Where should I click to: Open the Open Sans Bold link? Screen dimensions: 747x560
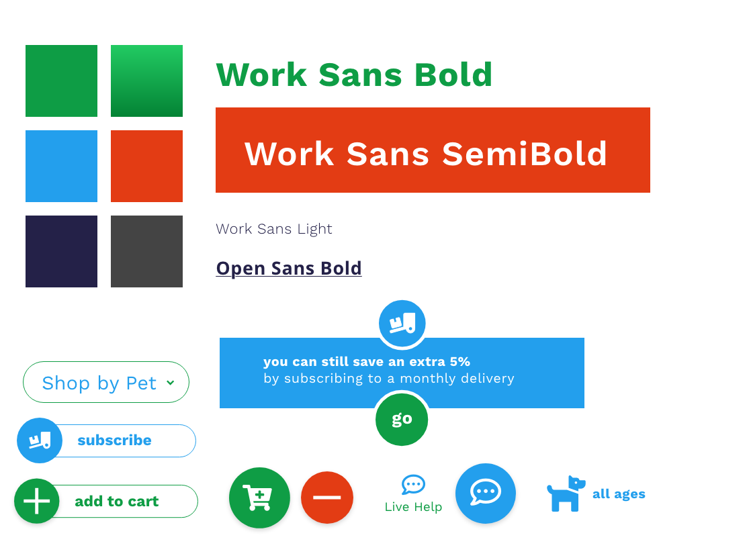(289, 269)
